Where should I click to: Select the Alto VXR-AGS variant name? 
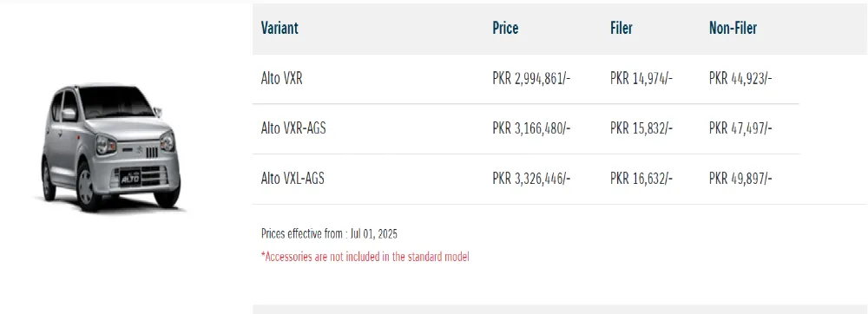coord(293,128)
